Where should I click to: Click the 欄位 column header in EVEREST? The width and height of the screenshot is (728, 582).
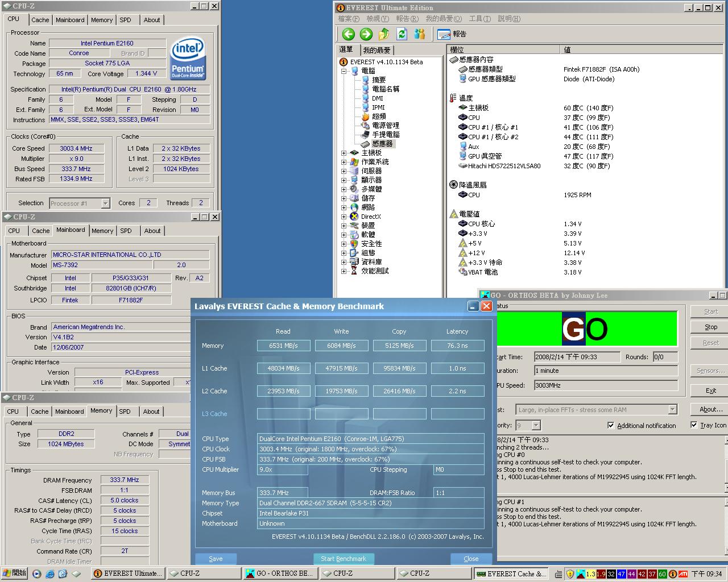pos(503,50)
